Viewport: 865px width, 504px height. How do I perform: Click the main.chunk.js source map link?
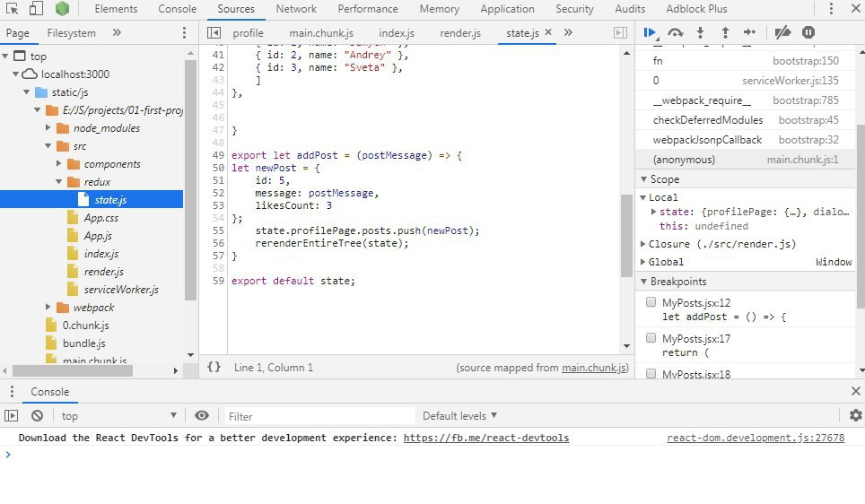coord(595,368)
